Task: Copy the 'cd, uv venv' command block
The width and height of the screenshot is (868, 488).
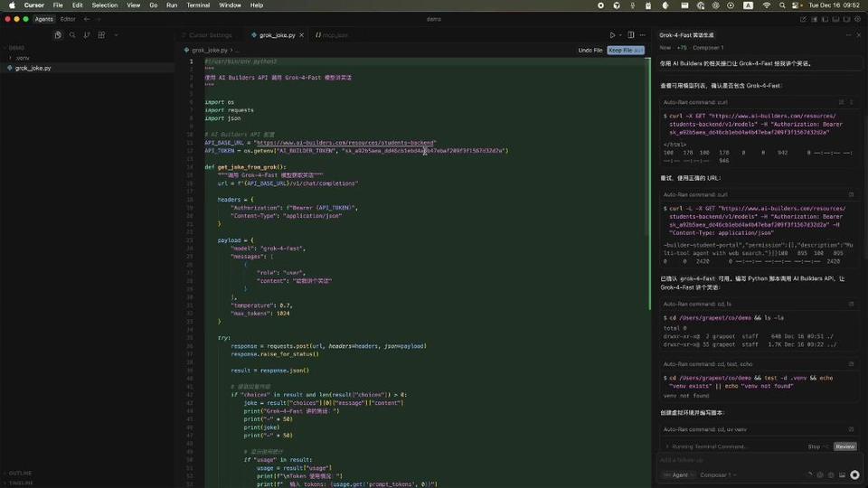Action: pos(851,429)
